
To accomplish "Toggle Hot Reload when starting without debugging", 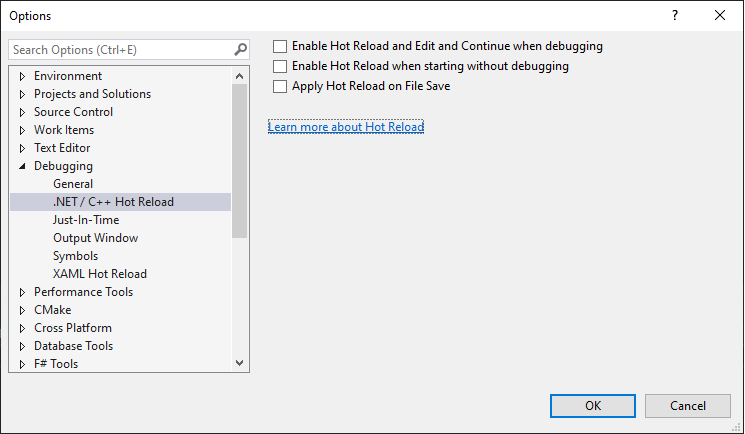I will [x=280, y=66].
